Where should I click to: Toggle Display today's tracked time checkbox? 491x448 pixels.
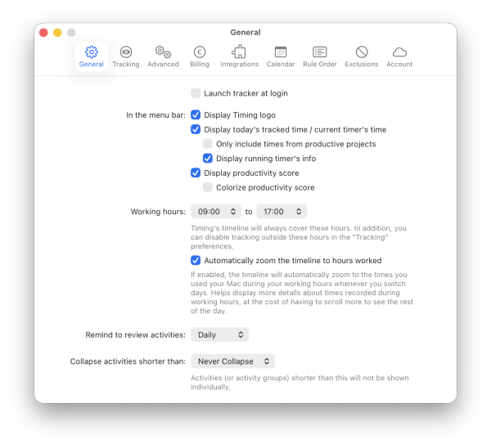point(196,129)
